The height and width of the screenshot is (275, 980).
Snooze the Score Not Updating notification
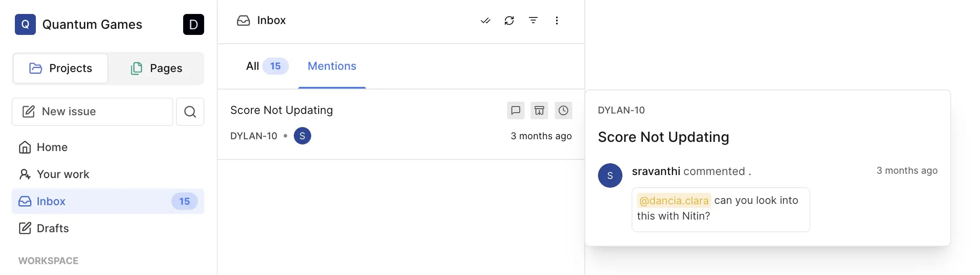(x=563, y=110)
